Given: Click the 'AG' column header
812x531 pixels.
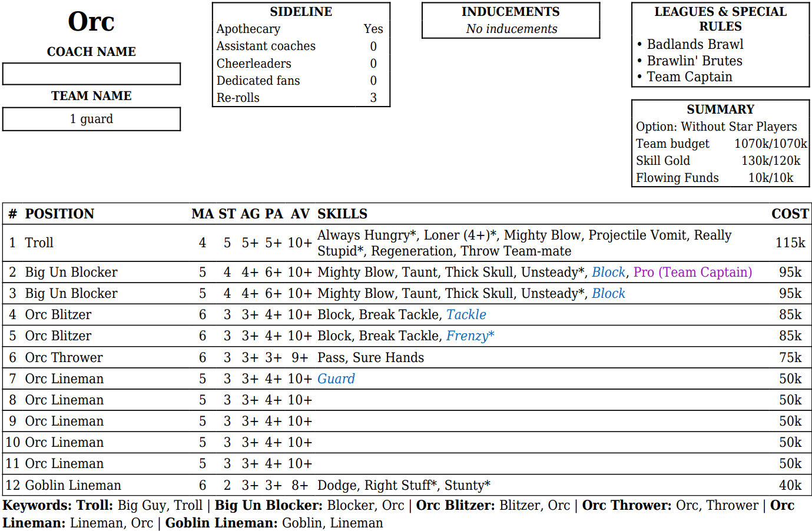Looking at the screenshot, I should [x=250, y=214].
